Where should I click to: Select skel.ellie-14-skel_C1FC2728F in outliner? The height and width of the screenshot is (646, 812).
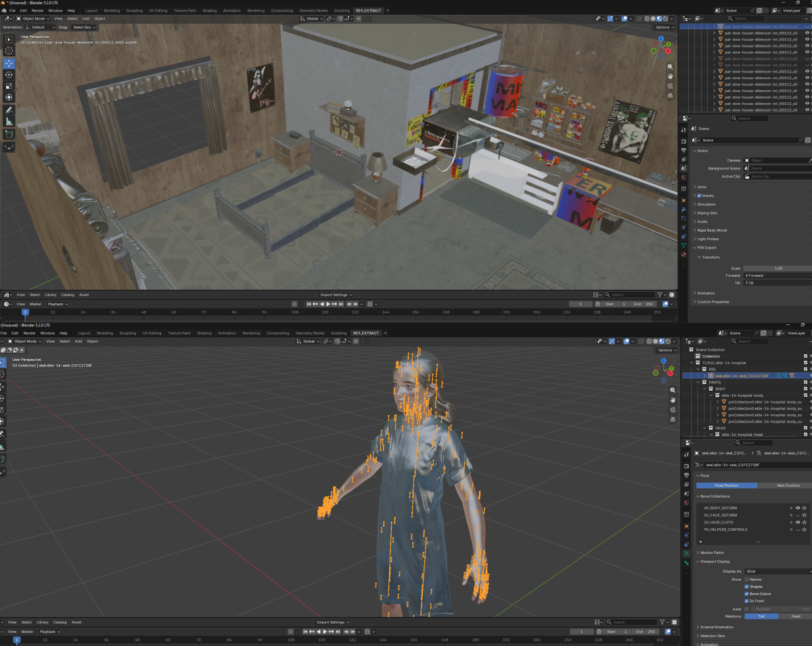[x=742, y=375]
